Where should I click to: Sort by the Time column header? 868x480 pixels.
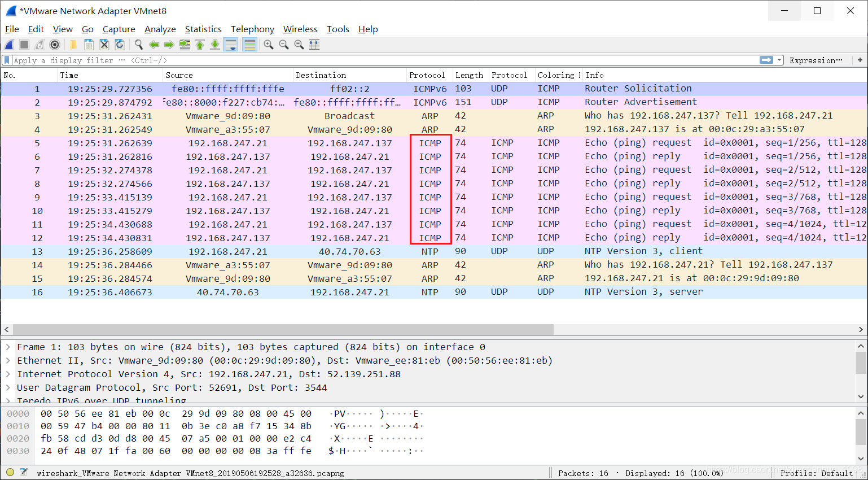(110, 75)
